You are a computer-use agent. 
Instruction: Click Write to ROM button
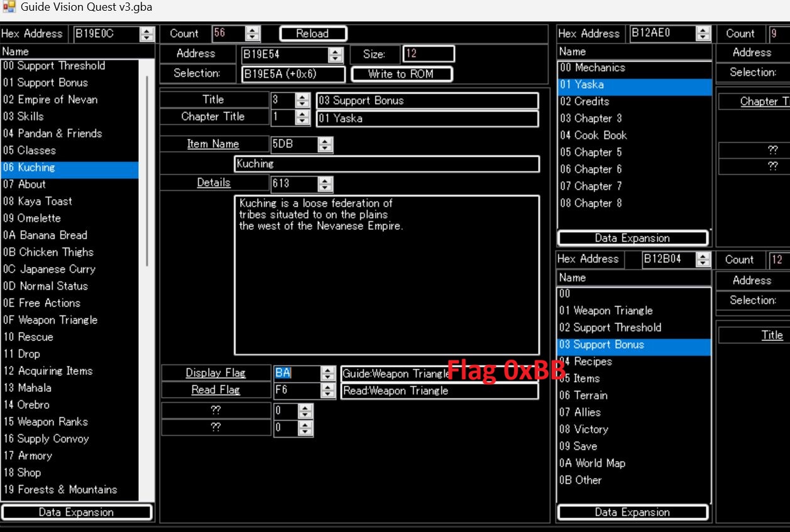tap(400, 74)
